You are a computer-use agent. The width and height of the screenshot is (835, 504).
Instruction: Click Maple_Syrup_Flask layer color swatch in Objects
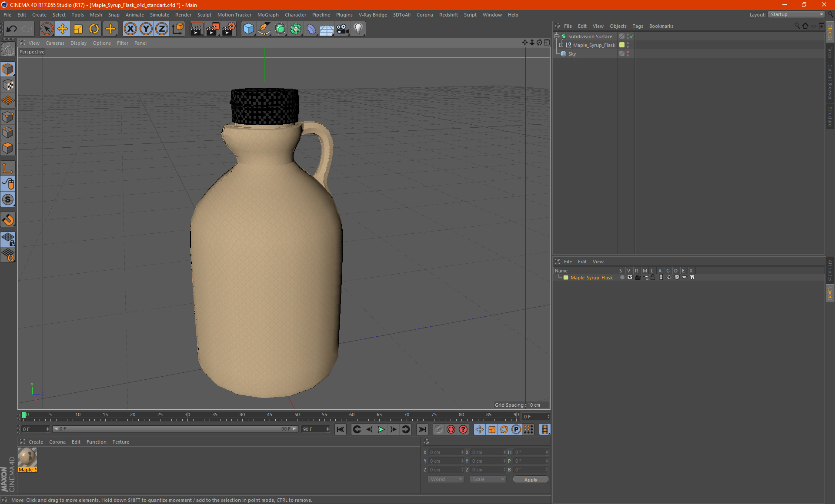[x=622, y=45]
